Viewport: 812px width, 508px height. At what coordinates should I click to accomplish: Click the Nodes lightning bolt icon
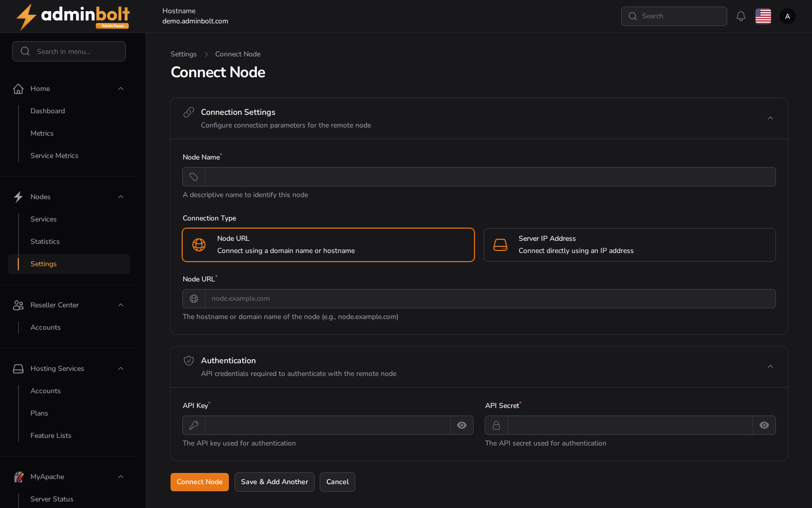point(18,197)
